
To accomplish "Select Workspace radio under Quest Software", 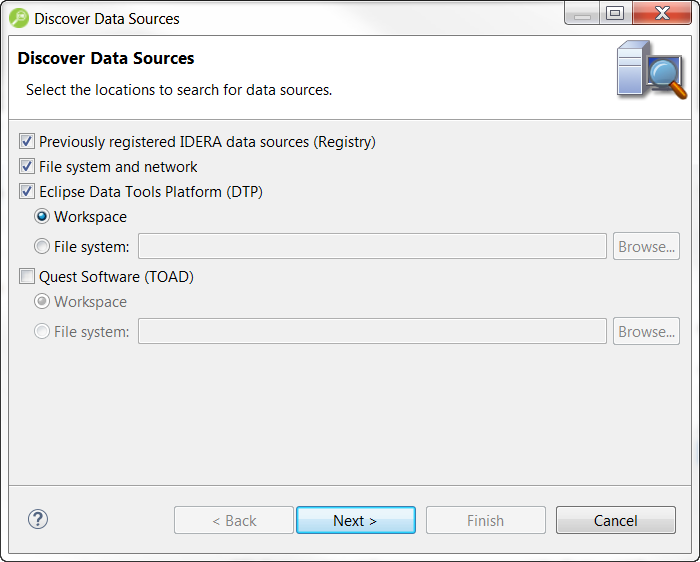I will coord(42,302).
